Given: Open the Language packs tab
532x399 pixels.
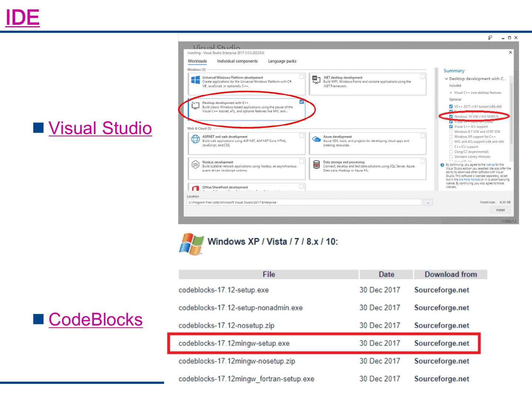Looking at the screenshot, I should 282,61.
